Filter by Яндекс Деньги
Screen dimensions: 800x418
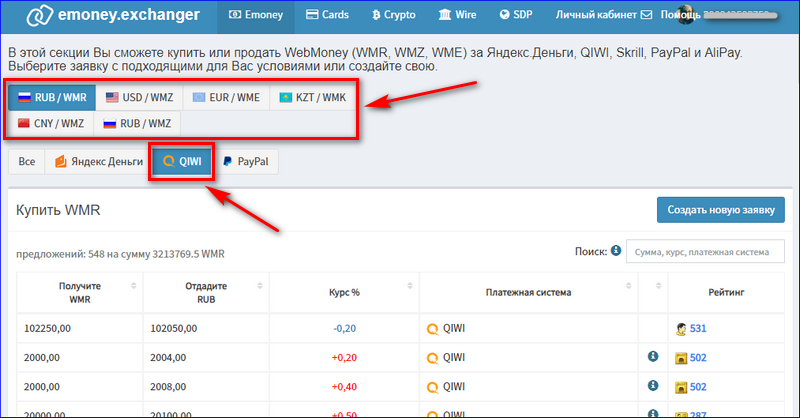point(99,162)
